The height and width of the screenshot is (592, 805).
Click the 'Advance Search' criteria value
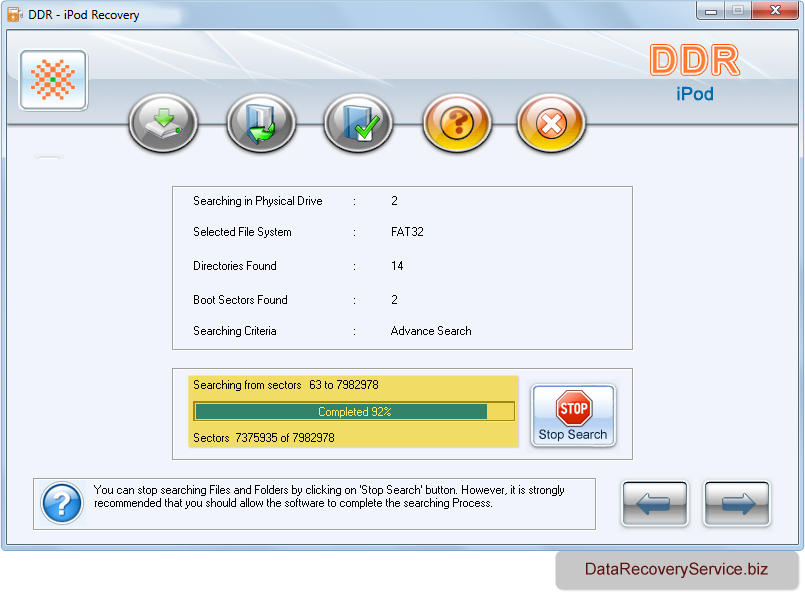click(431, 331)
